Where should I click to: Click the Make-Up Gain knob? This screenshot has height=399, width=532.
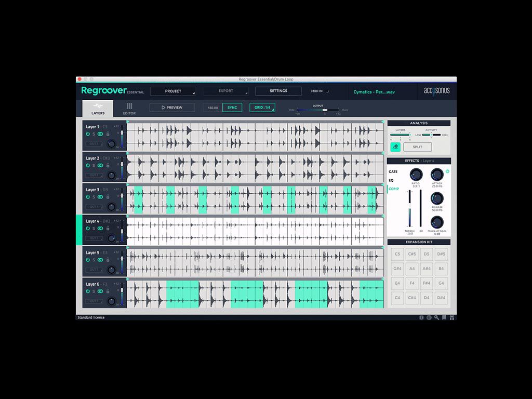(x=437, y=222)
